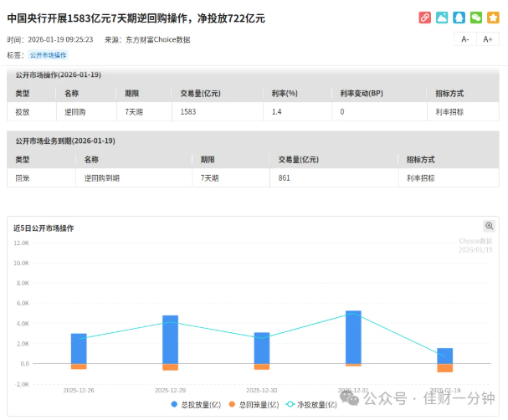Viewport: 508px width, 420px height.
Task: Click the table title 公开市场操作(2026-01-19)
Action: point(59,74)
